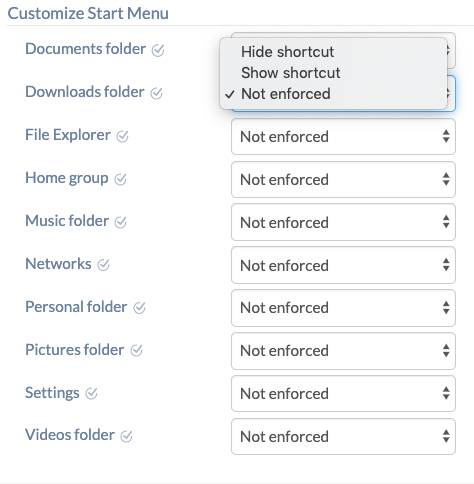
Task: Click the Documents folder label
Action: click(86, 49)
